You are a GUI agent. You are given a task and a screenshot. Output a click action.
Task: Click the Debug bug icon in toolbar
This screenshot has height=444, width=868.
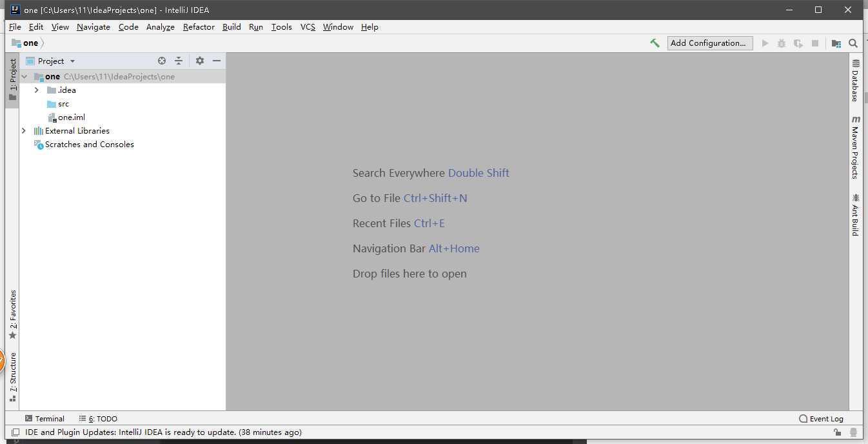pos(782,43)
